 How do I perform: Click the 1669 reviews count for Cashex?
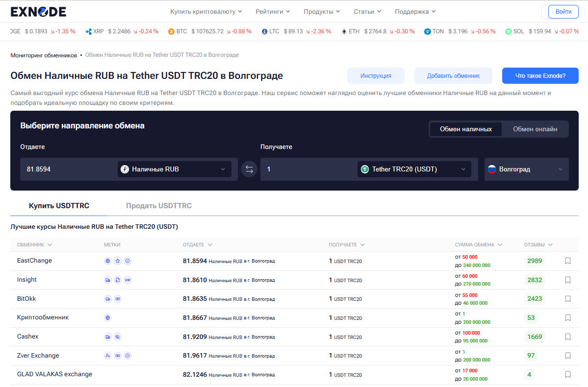point(535,337)
